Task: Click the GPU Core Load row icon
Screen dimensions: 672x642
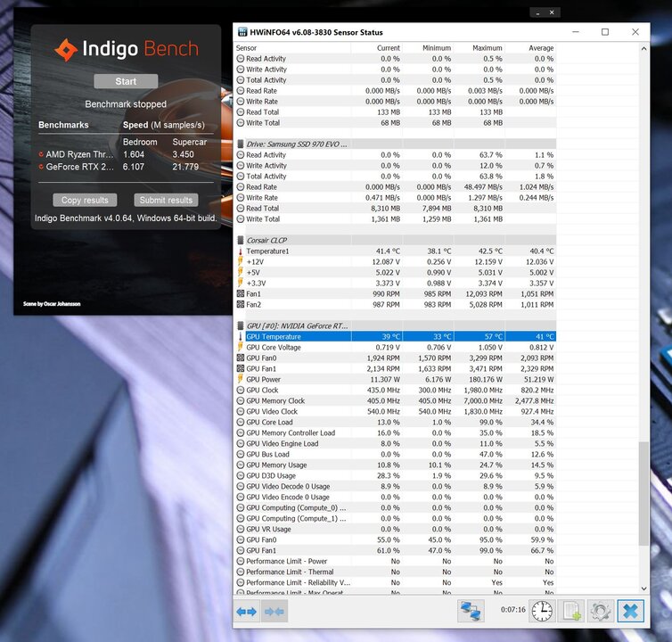Action: [241, 423]
